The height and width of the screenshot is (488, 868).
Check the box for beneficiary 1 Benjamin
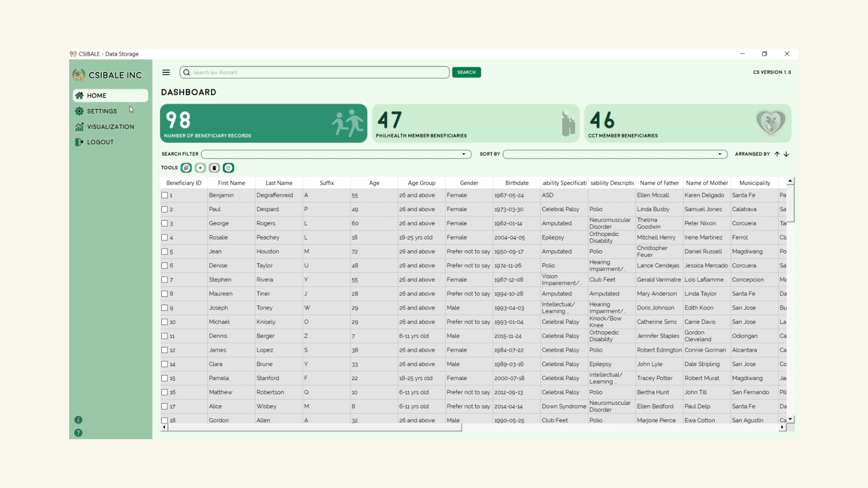(x=165, y=195)
